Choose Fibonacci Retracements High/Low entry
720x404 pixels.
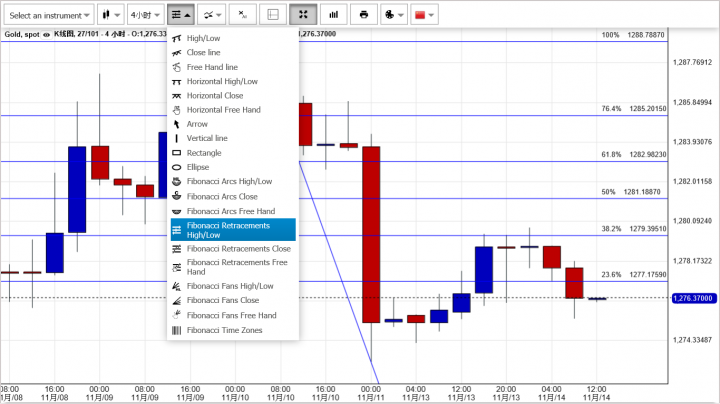point(231,231)
